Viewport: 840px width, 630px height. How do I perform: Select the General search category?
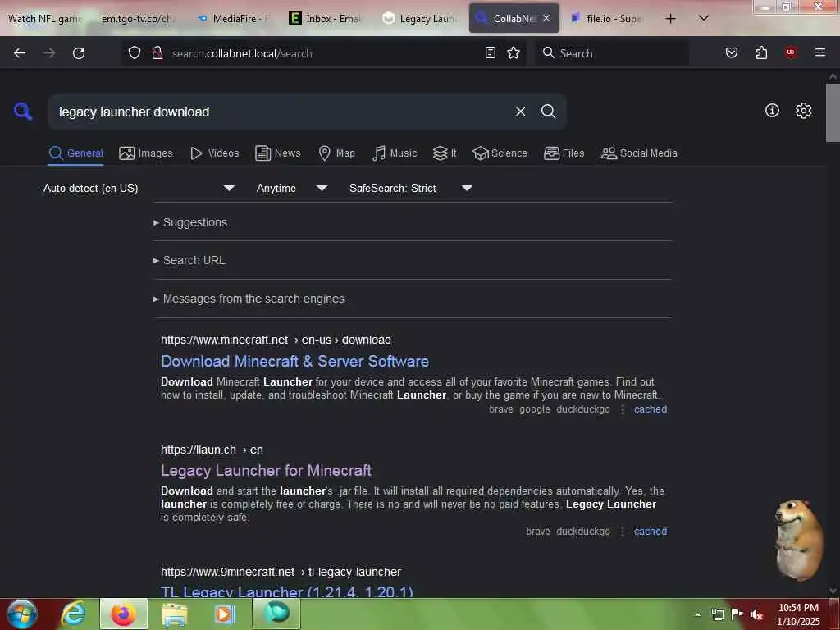[x=75, y=153]
